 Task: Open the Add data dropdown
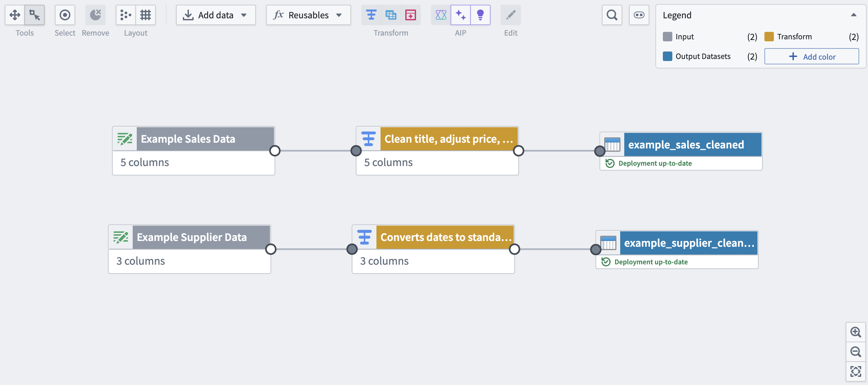pos(216,15)
